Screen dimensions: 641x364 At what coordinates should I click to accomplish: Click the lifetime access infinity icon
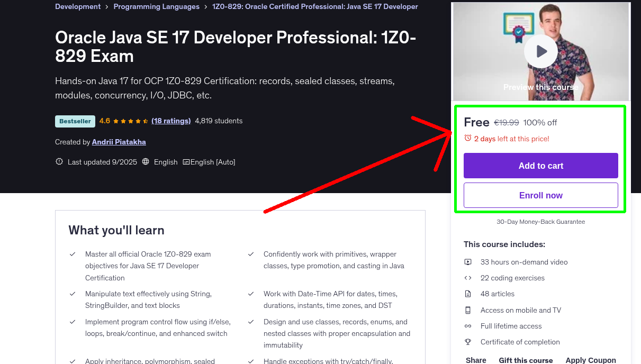tap(468, 326)
